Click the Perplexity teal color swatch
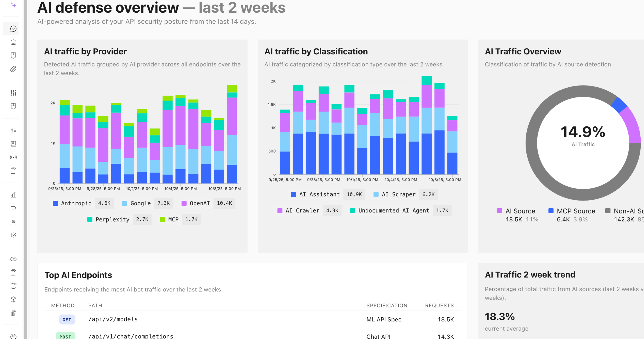The width and height of the screenshot is (644, 339). (x=90, y=219)
